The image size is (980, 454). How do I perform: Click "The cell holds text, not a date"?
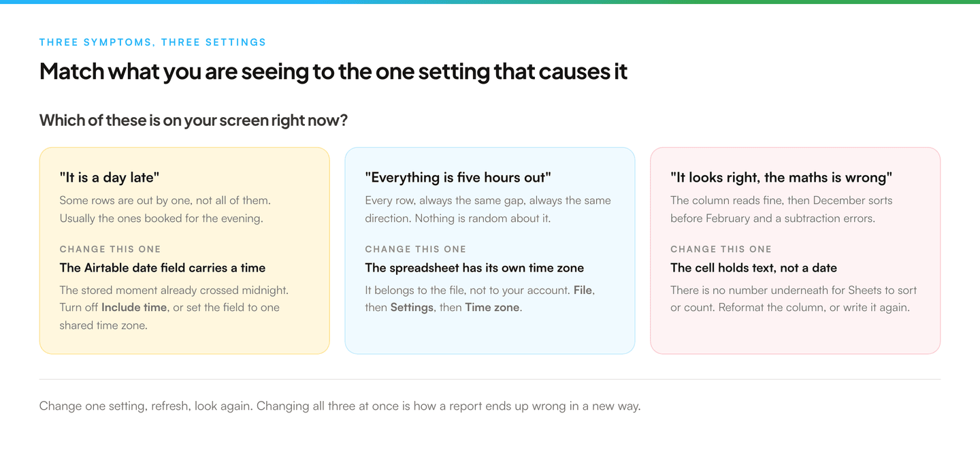(754, 268)
